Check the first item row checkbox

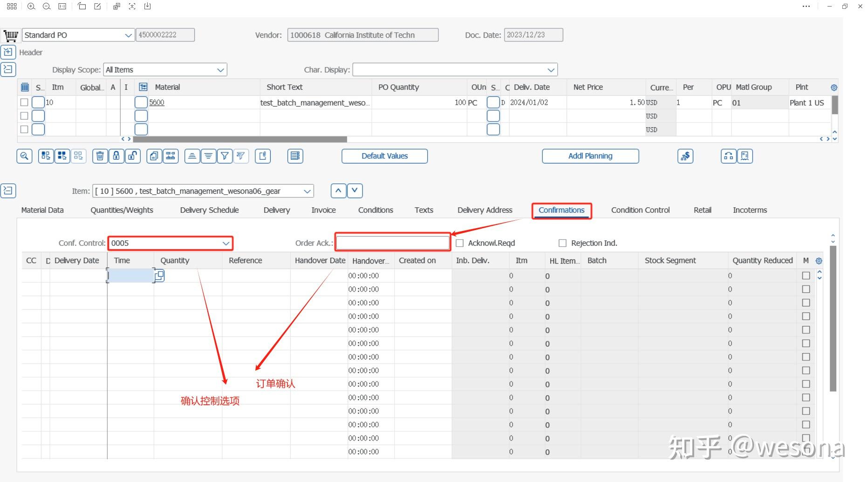(24, 102)
